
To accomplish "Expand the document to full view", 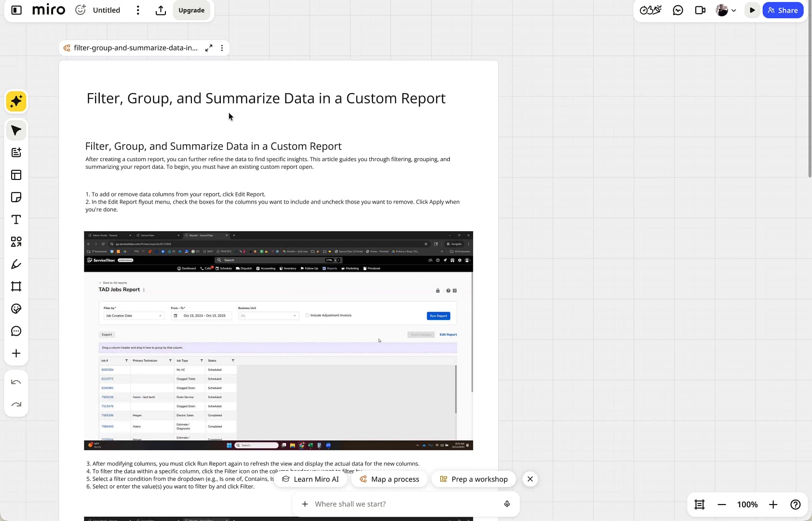I will pos(209,48).
